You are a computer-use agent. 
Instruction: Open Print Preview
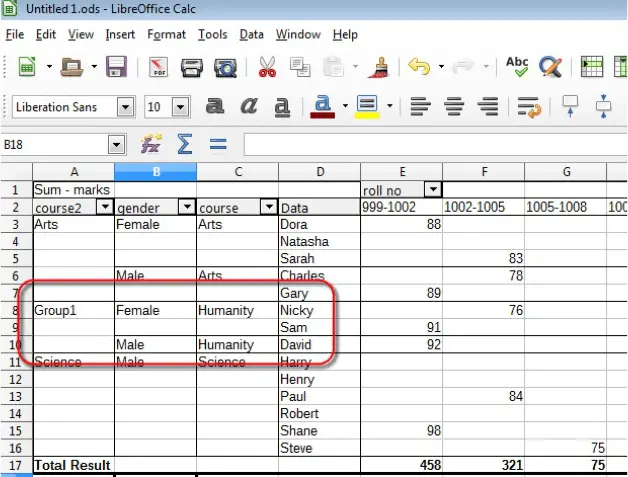[225, 67]
